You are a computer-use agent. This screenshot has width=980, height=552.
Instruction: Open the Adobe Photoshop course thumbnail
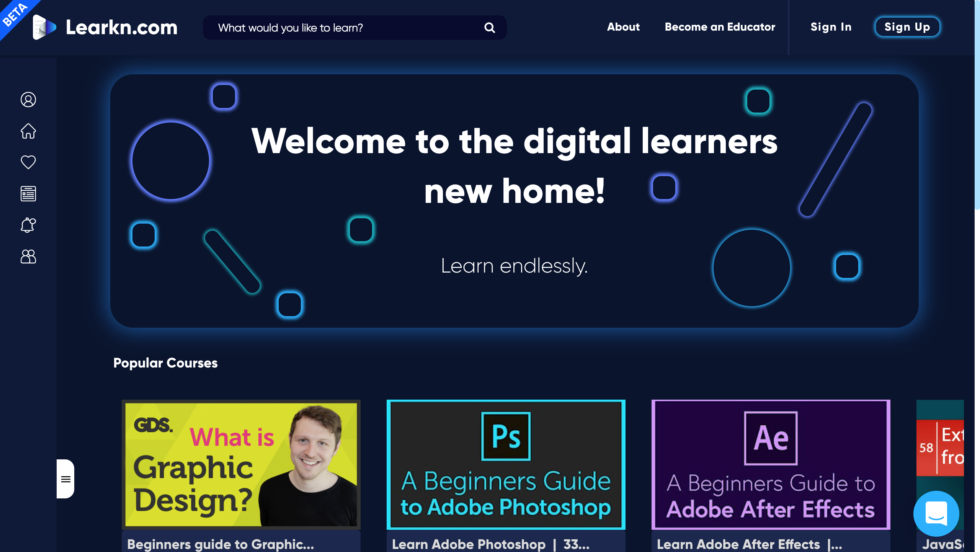click(x=506, y=465)
